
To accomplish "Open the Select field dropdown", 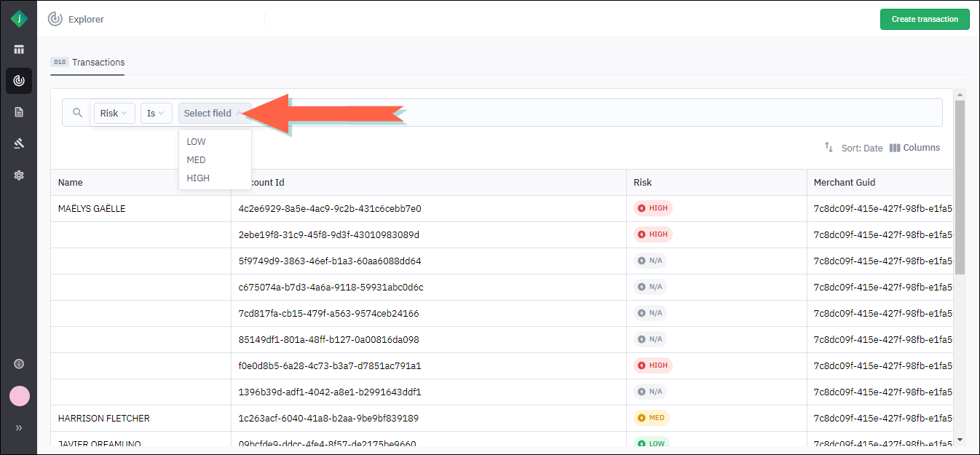I will pos(214,113).
